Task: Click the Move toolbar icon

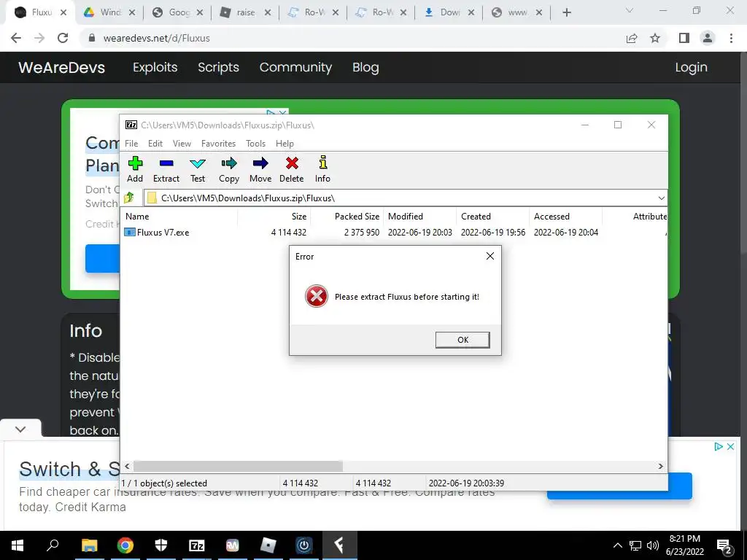Action: [x=260, y=169]
